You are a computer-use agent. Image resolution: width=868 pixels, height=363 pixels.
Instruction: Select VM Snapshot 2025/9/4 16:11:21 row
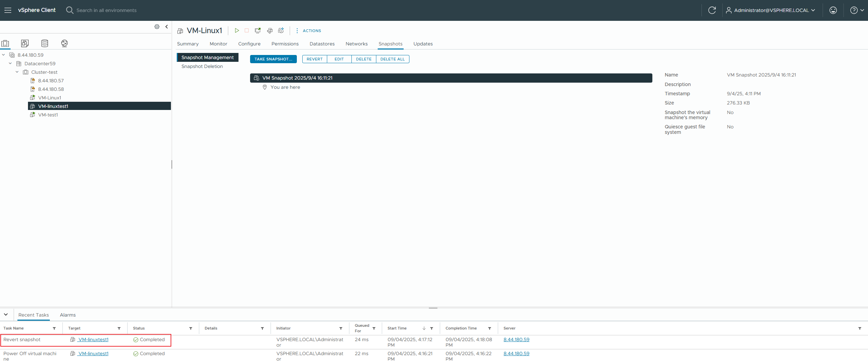coord(451,78)
